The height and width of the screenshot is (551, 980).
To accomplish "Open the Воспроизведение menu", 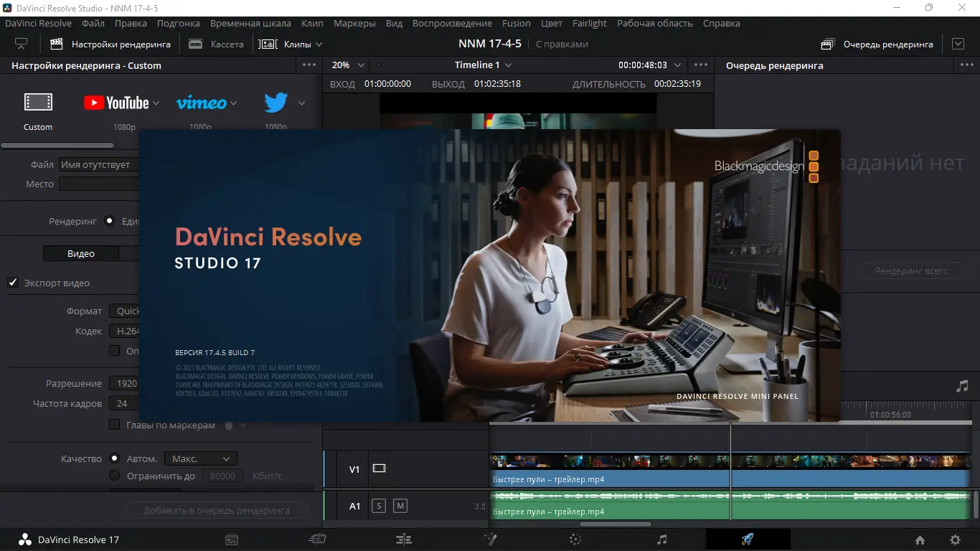I will [452, 23].
